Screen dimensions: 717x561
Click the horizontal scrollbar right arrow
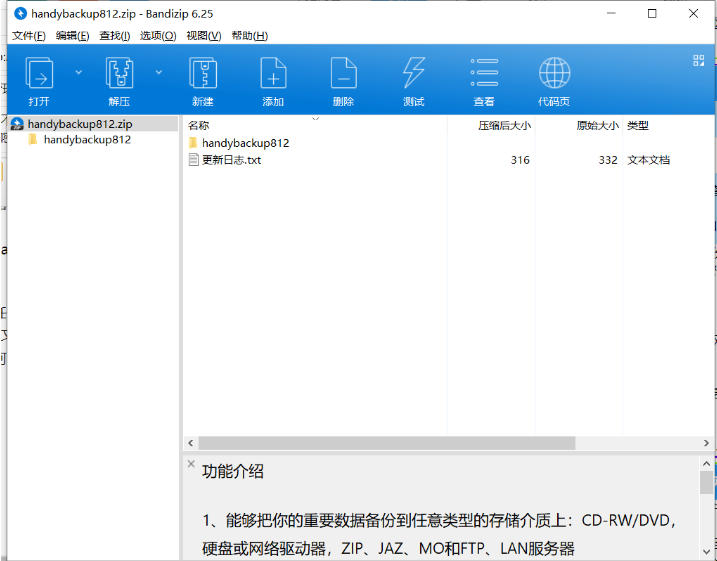[706, 443]
